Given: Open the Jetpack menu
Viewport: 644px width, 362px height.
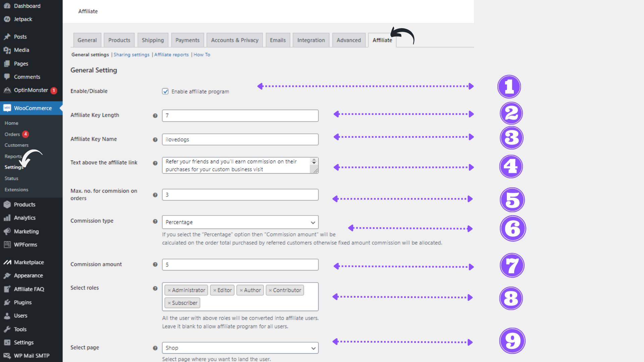Looking at the screenshot, I should tap(22, 19).
